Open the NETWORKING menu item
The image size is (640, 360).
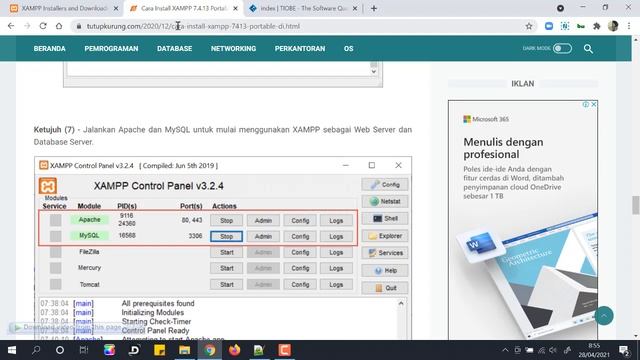[233, 49]
